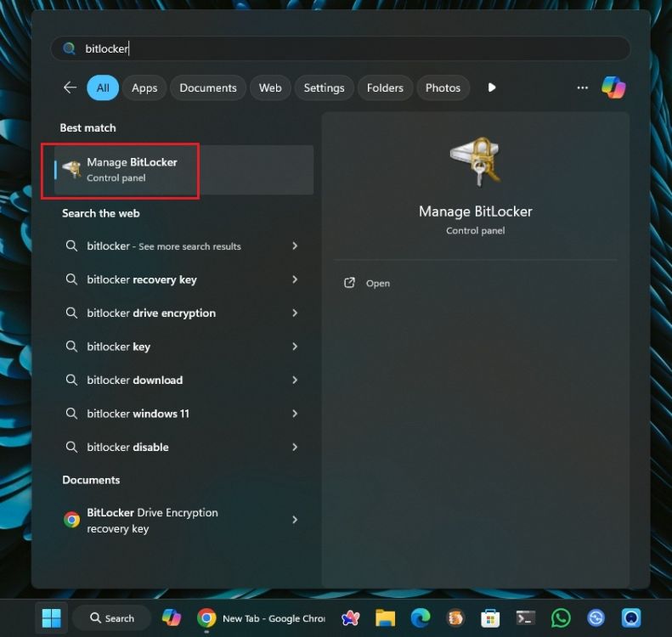The height and width of the screenshot is (637, 672).
Task: Click the search box containing 'bitlocker'
Action: (x=340, y=48)
